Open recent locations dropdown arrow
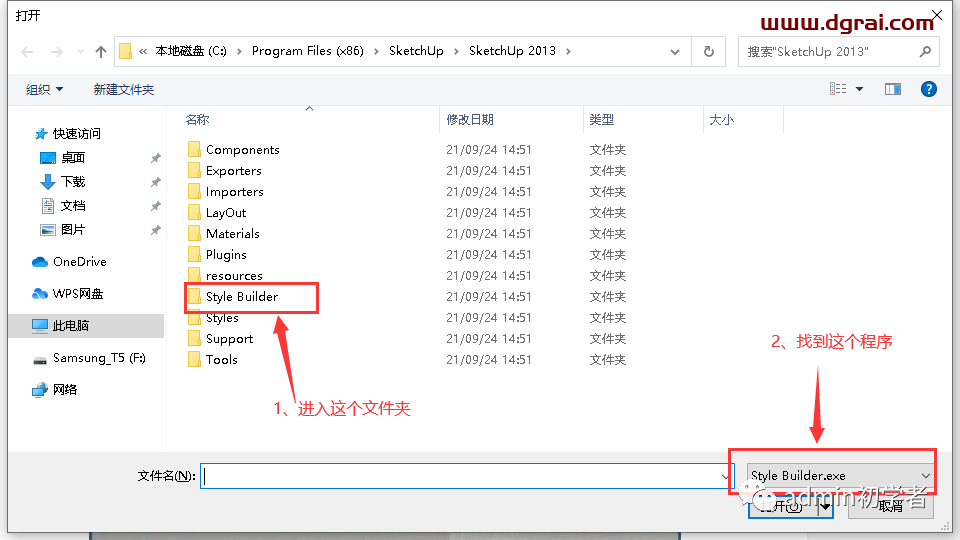Image resolution: width=960 pixels, height=540 pixels. pyautogui.click(x=80, y=52)
